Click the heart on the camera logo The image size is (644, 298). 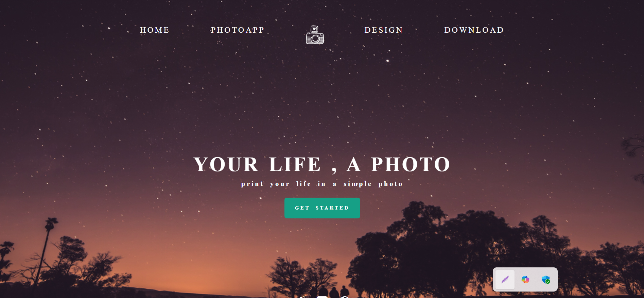315,29
